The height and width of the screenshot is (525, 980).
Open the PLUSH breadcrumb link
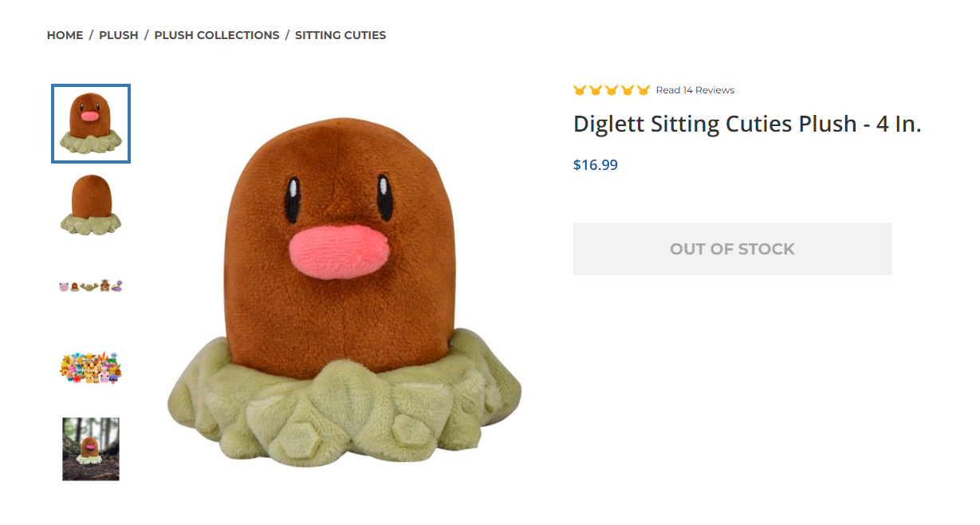click(x=119, y=35)
